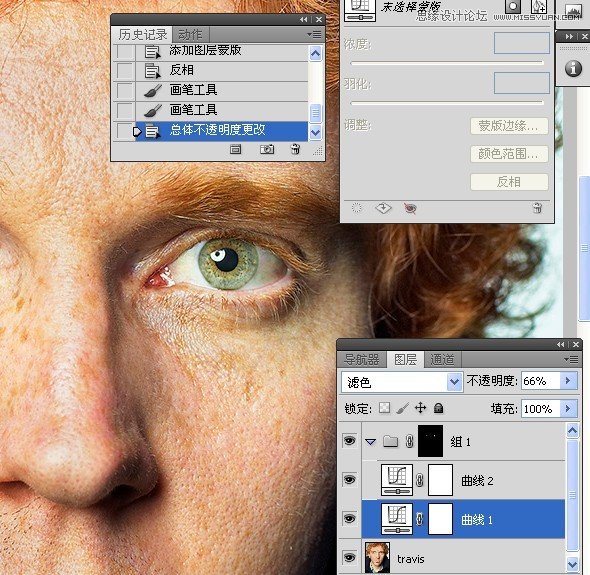Switch to the 动作 tab

pyautogui.click(x=190, y=35)
